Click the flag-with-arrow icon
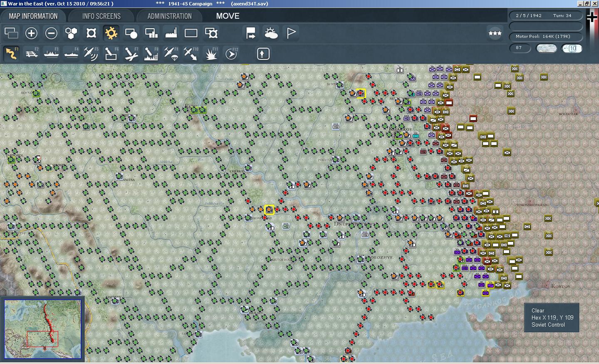 (251, 33)
